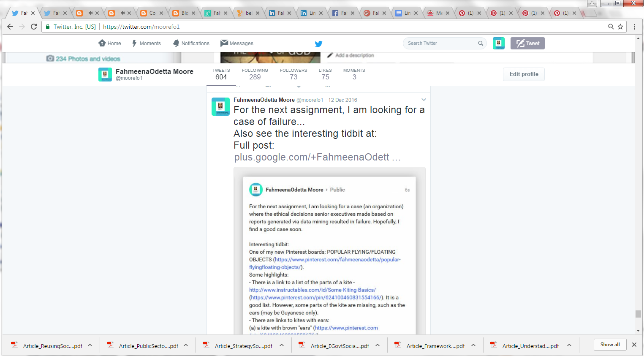The height and width of the screenshot is (356, 644).
Task: Click FahmeenaOdetta Moore name in tweet header
Action: (264, 100)
